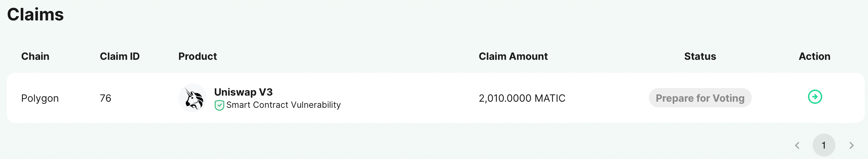Open the Uniswap V3 product name
This screenshot has height=159, width=868.
243,92
